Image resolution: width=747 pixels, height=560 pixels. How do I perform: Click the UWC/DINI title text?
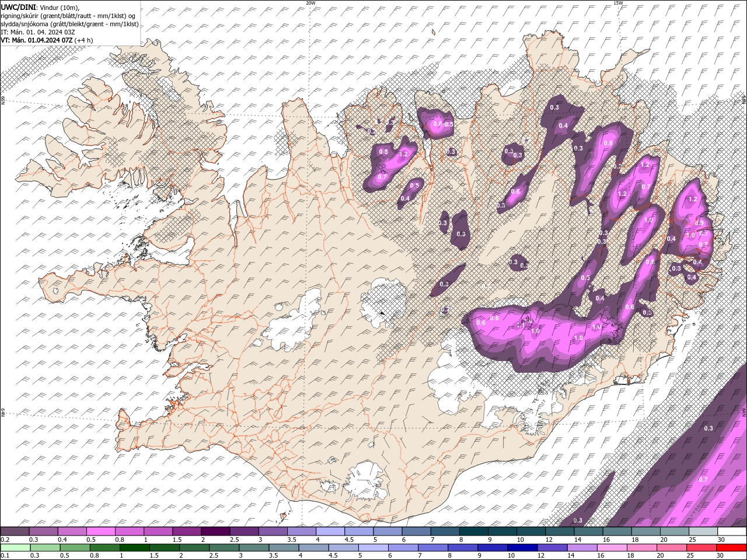[x=18, y=6]
